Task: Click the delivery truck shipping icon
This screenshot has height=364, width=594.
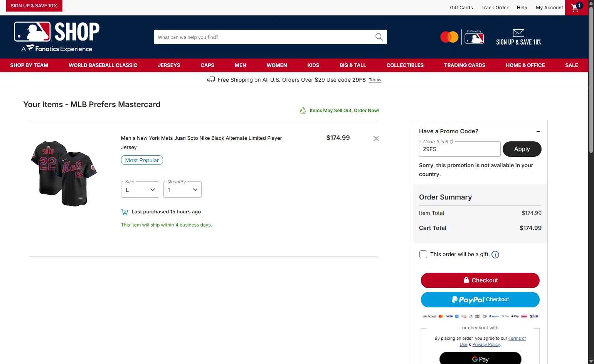Action: click(211, 79)
